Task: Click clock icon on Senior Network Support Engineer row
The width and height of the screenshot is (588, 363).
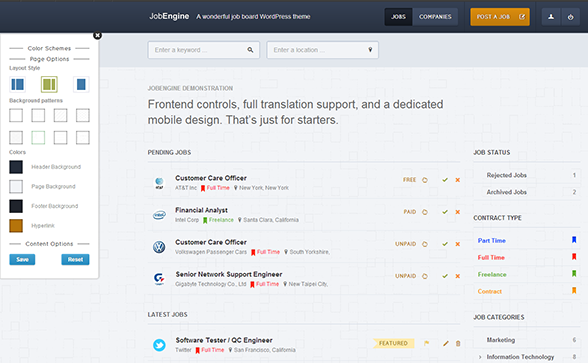Action: 424,276
